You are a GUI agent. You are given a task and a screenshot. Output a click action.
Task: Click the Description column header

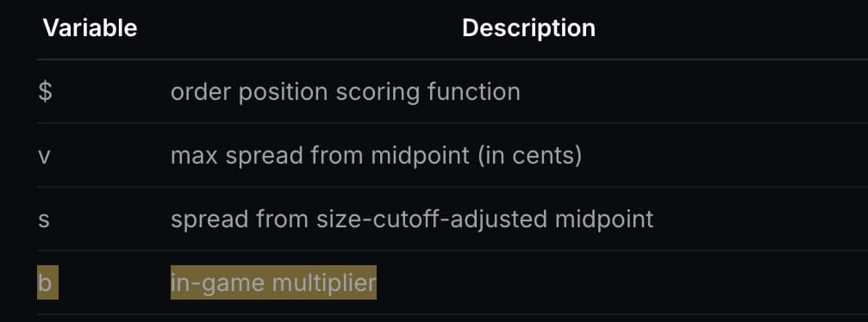(528, 28)
